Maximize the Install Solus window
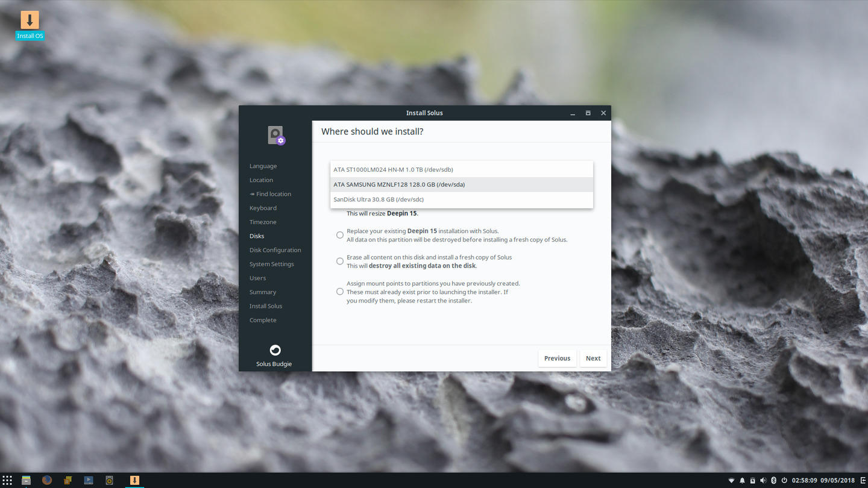The image size is (868, 488). 588,113
